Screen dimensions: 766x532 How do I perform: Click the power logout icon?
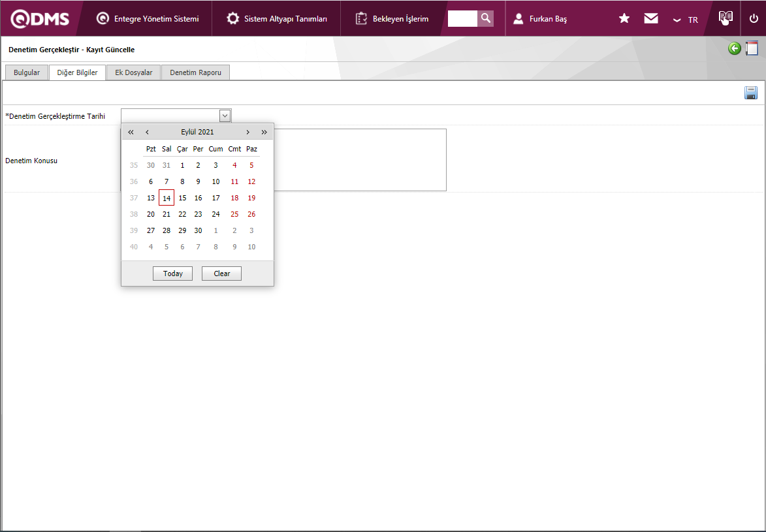[754, 18]
